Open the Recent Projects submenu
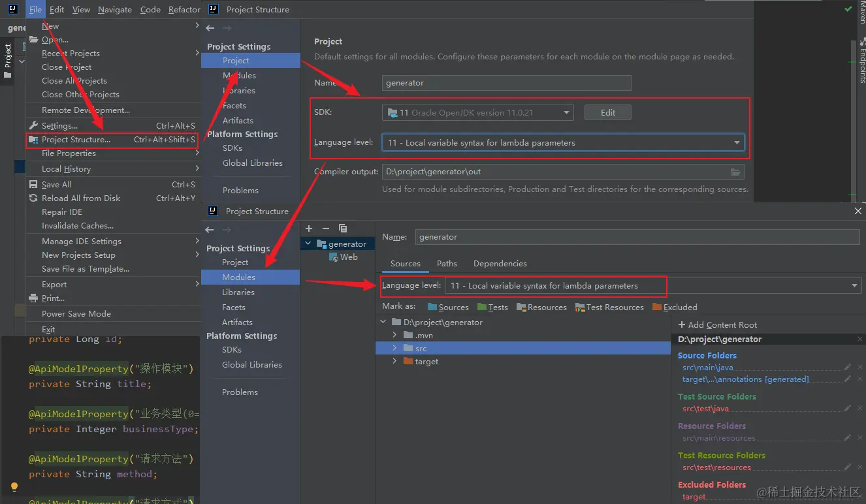Screen dimensions: 866x504 (112, 53)
